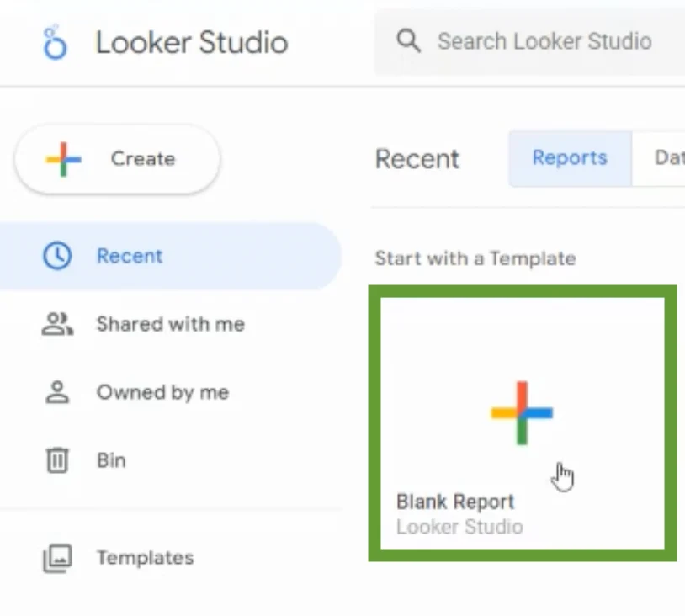Click the Looker Studio logo icon
Viewport: 685px width, 616px height.
[55, 42]
